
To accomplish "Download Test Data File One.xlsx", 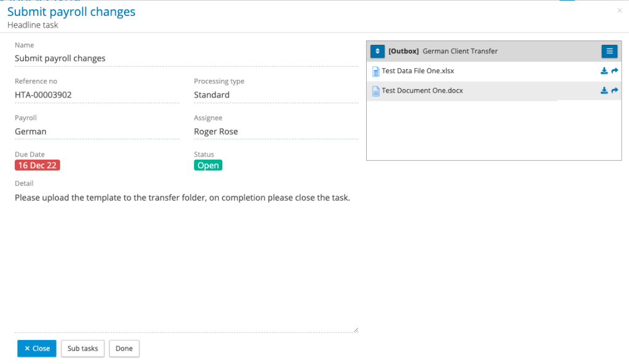I will pos(604,71).
